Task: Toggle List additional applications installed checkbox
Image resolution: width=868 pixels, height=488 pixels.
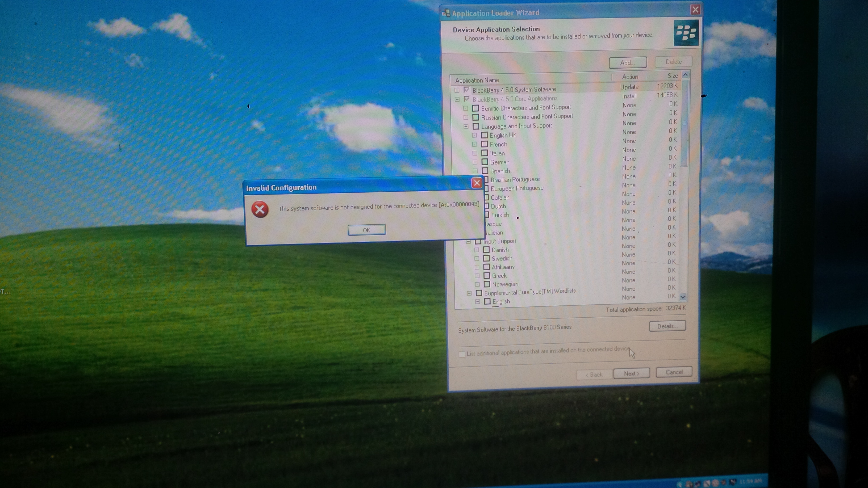Action: click(x=462, y=354)
